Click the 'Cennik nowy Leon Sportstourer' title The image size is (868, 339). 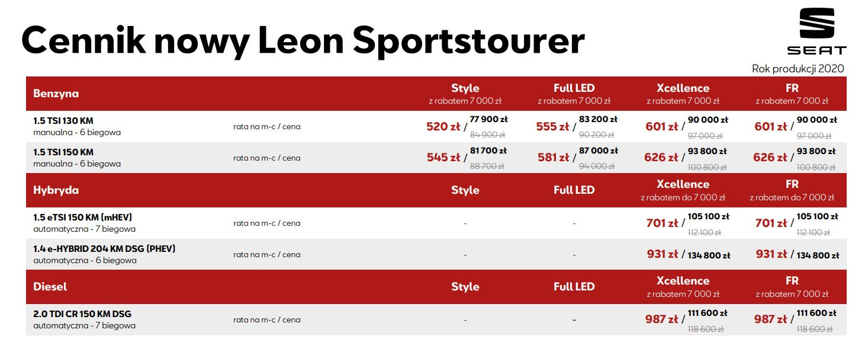tap(303, 40)
